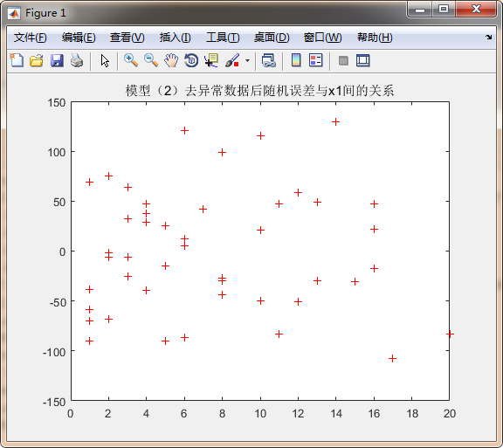Insert legend using toolbar icon
Screen dimensions: 503x448
tap(316, 60)
